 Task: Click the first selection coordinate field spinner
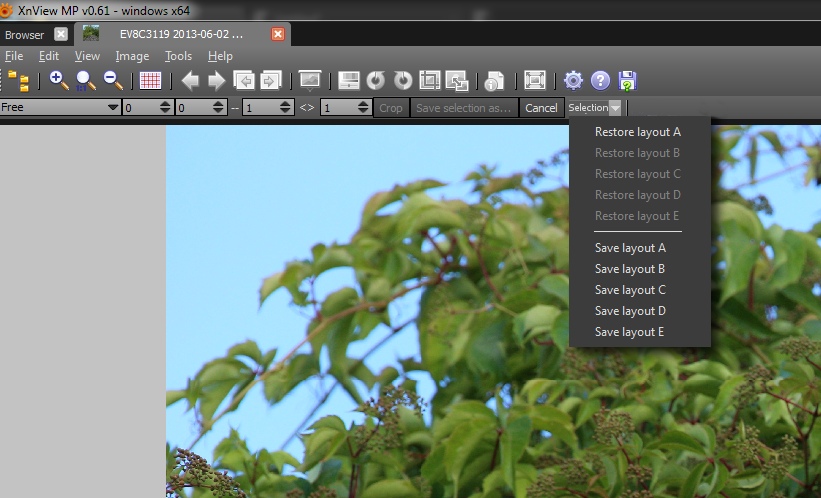point(148,107)
